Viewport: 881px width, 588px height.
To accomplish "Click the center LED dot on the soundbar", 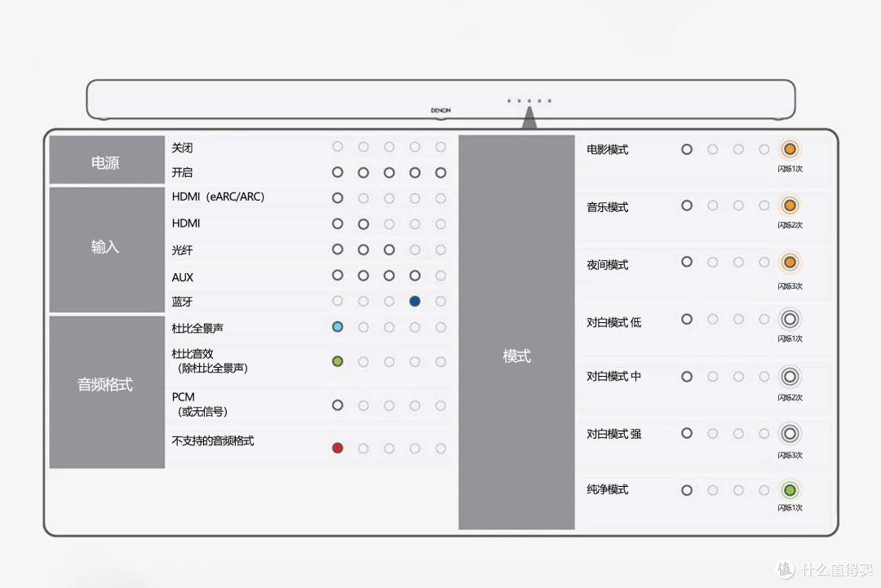I will click(529, 101).
